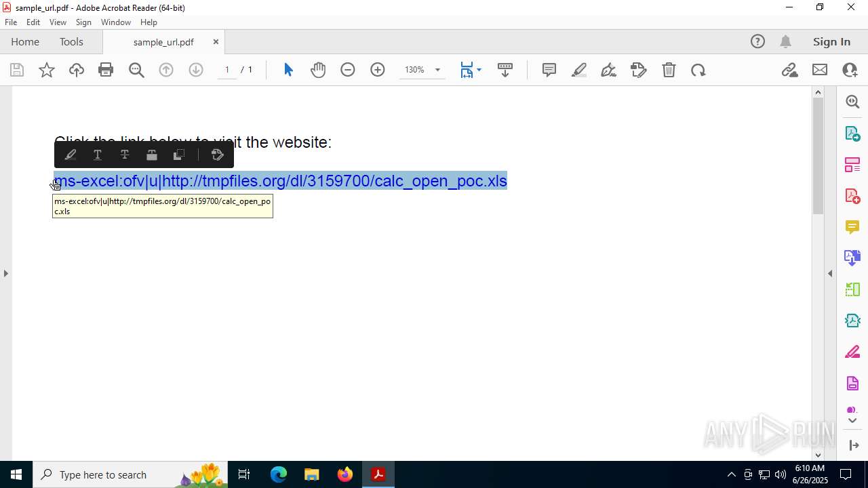Copy selected text from popup toolbar
868x488 pixels.
pyautogui.click(x=179, y=155)
